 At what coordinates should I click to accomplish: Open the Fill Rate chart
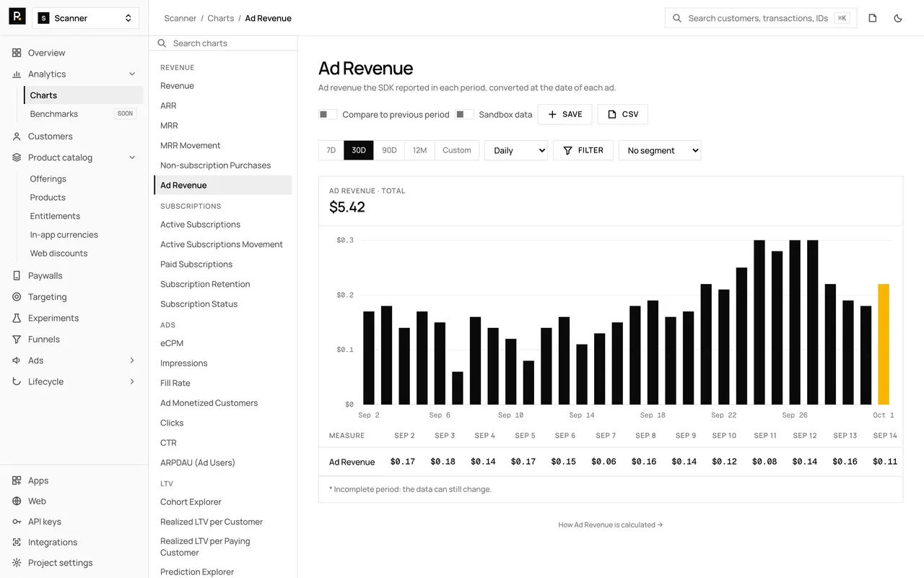[223, 383]
